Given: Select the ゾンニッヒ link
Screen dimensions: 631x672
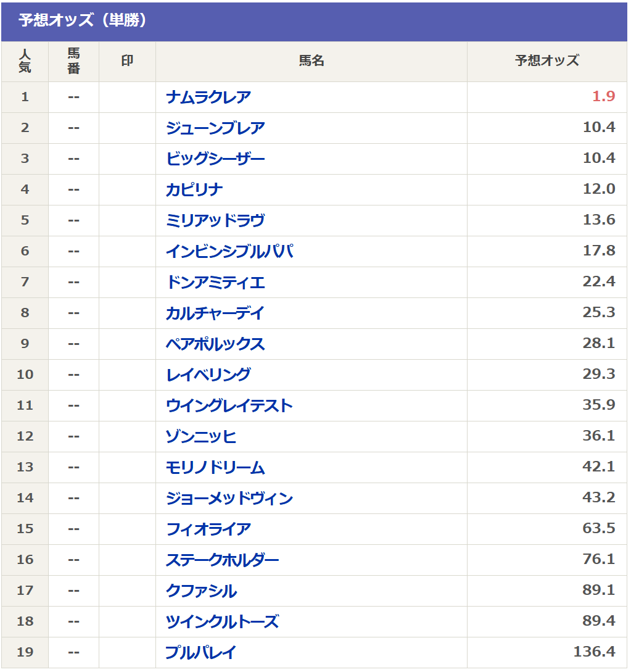Looking at the screenshot, I should (x=201, y=437).
